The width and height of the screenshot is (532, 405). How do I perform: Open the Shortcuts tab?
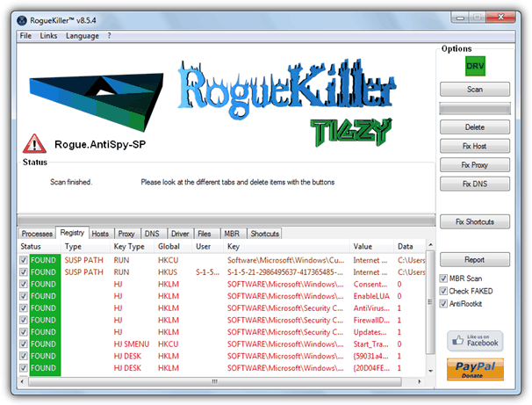tap(264, 234)
